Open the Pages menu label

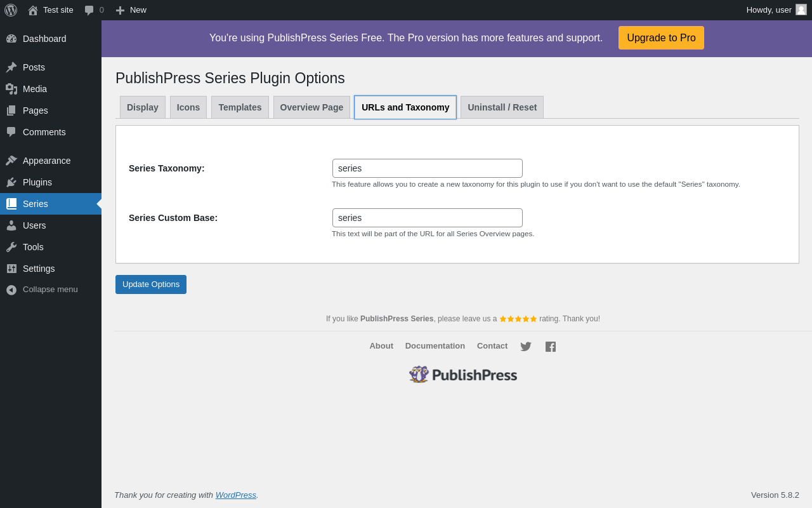(36, 110)
